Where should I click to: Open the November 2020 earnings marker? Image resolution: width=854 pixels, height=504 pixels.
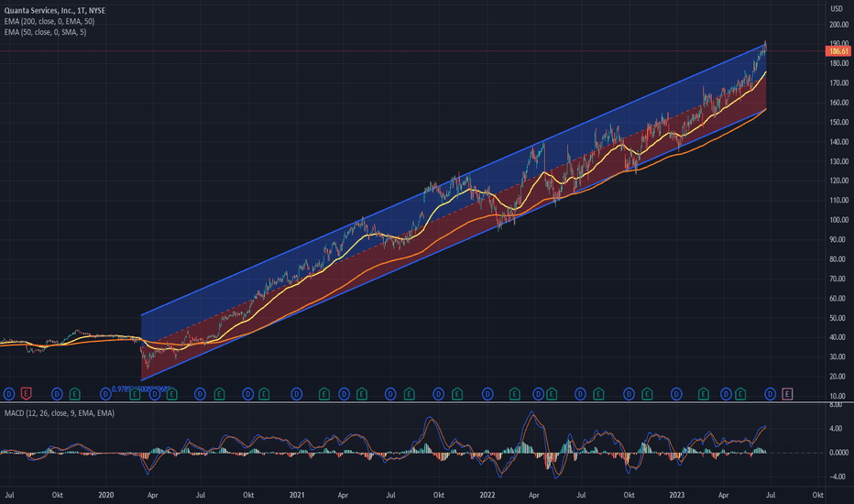point(264,393)
